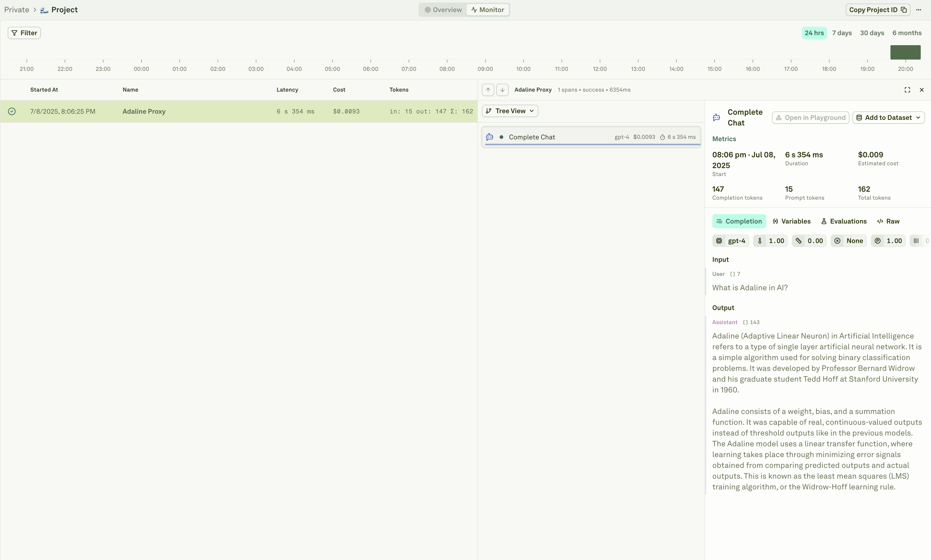The height and width of the screenshot is (560, 931).
Task: Click the Cost column header
Action: pyautogui.click(x=339, y=90)
